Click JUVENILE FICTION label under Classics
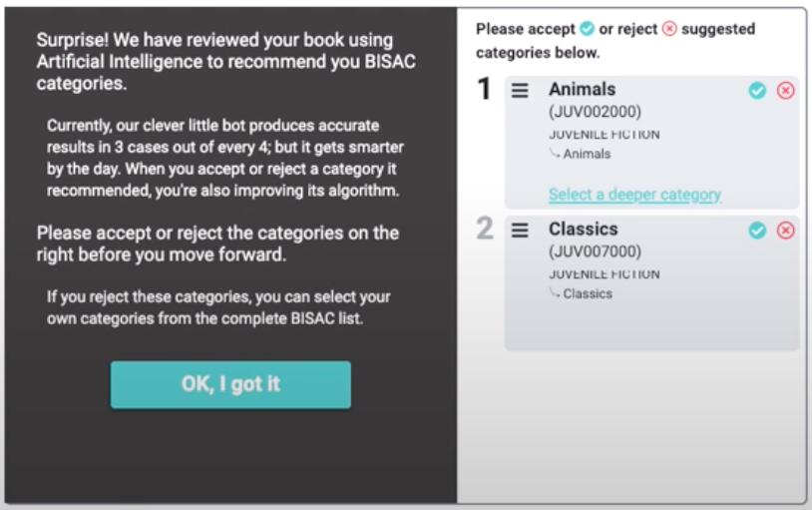812x510 pixels. (x=604, y=274)
